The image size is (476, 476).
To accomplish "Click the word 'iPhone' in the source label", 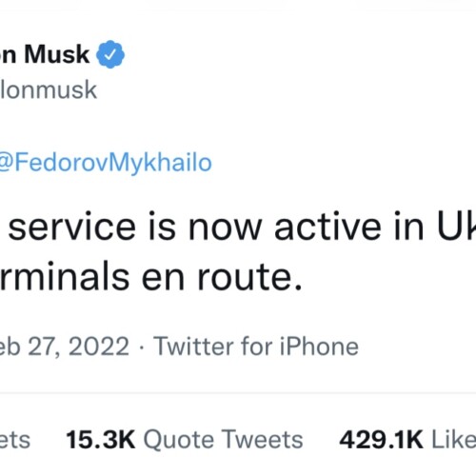I will pos(319,347).
